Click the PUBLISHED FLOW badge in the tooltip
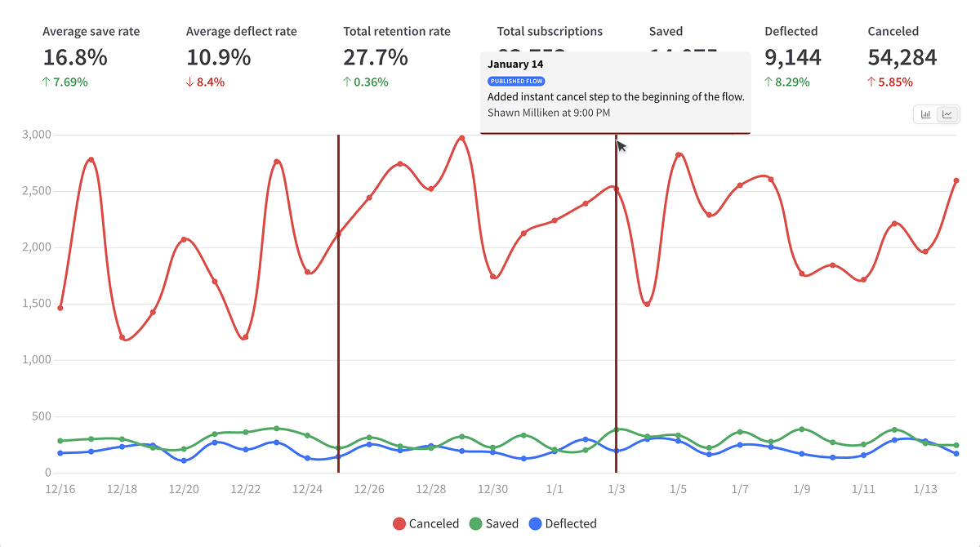Image resolution: width=980 pixels, height=547 pixels. (x=516, y=81)
